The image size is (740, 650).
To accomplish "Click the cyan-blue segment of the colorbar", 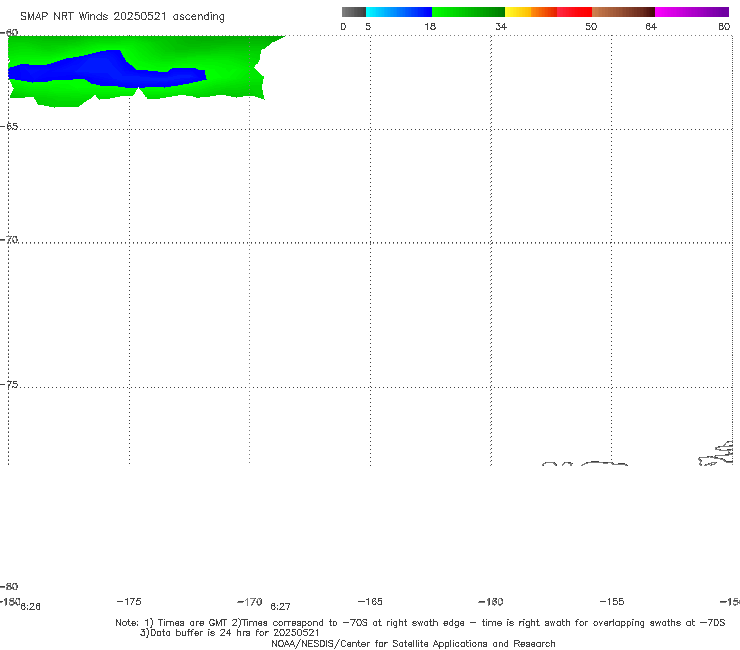I will (399, 12).
